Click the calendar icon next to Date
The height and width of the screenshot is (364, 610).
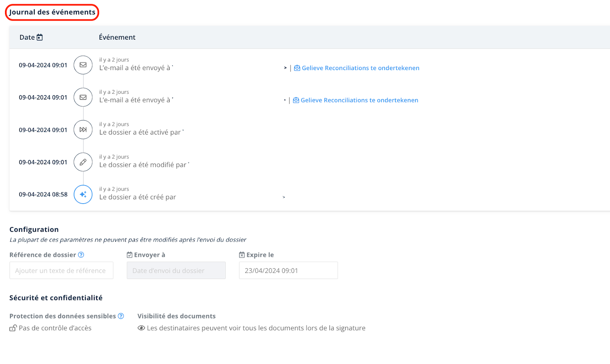point(40,37)
